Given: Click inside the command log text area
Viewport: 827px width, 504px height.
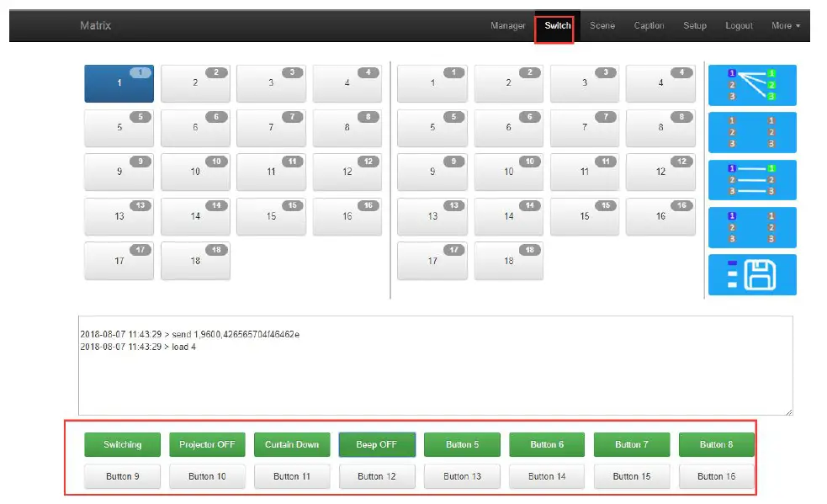Looking at the screenshot, I should (436, 366).
